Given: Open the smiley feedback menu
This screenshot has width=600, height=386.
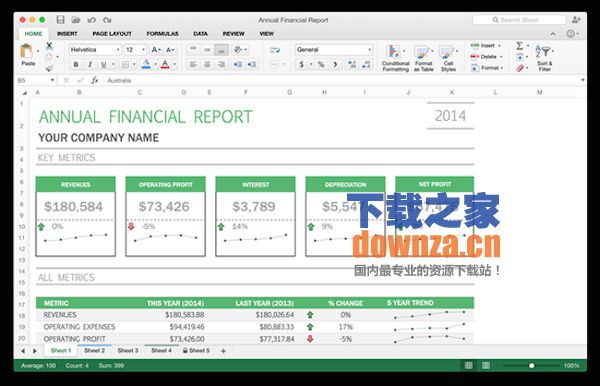Looking at the screenshot, I should click(571, 34).
